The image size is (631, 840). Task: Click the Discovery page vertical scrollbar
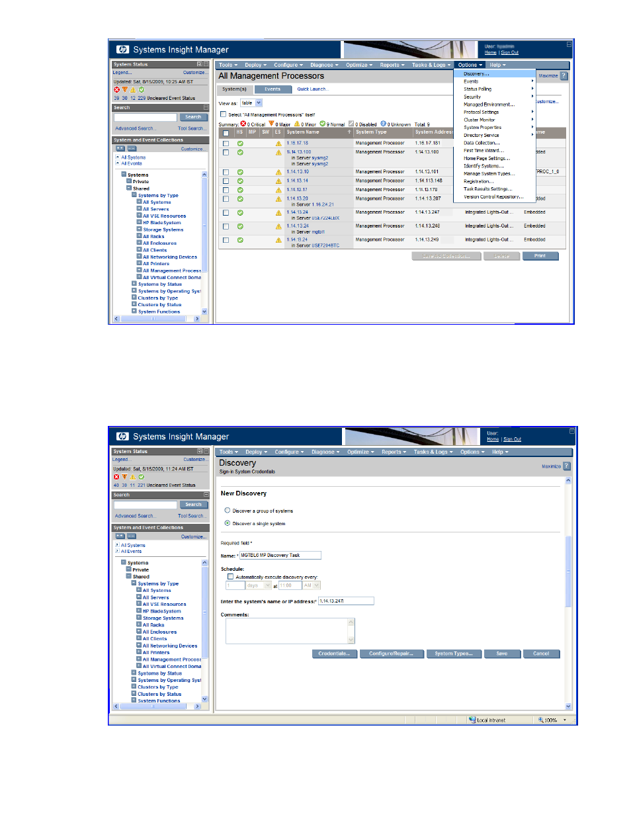click(568, 593)
